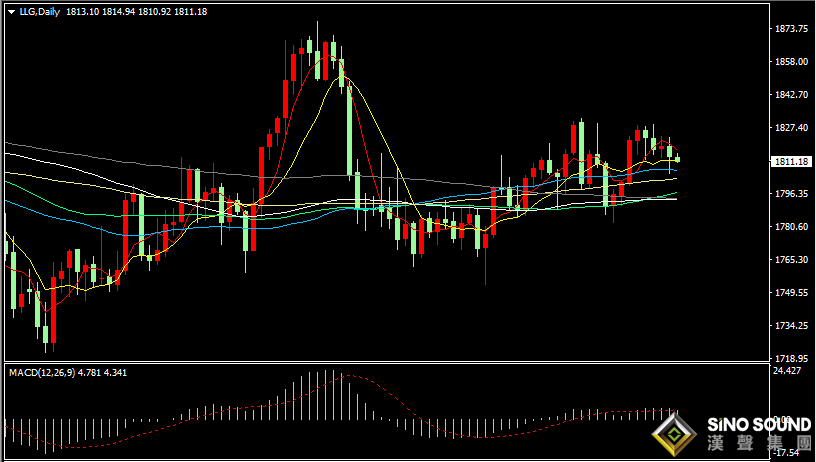Click the 1873.75 price scale label
The width and height of the screenshot is (816, 462).
tap(792, 29)
